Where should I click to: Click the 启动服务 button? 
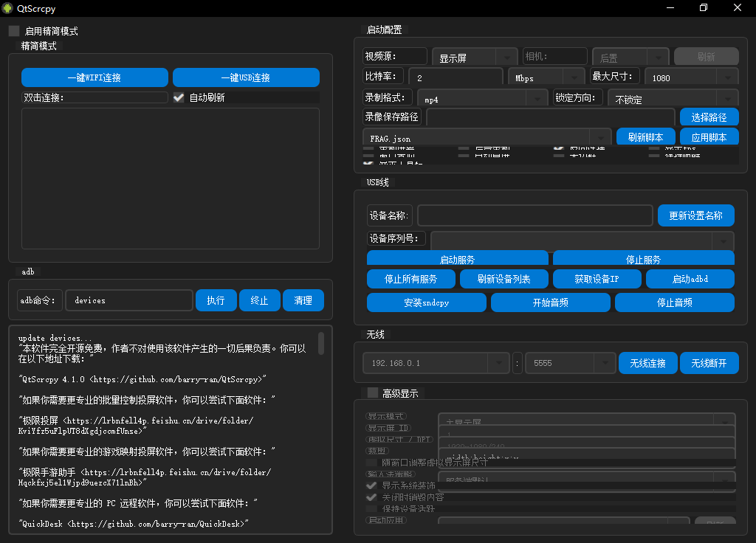[x=457, y=258]
